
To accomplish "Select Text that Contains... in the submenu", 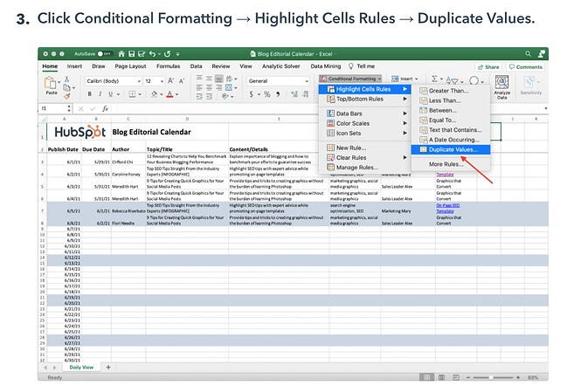I will click(451, 130).
